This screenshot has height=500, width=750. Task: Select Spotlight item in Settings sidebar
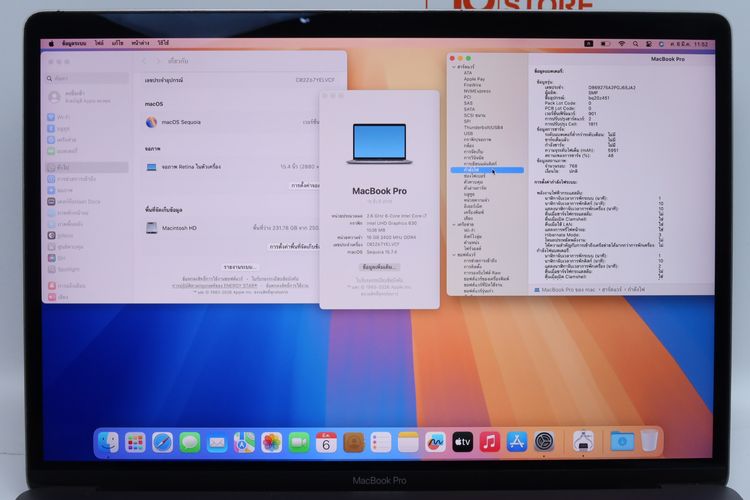pos(88,269)
